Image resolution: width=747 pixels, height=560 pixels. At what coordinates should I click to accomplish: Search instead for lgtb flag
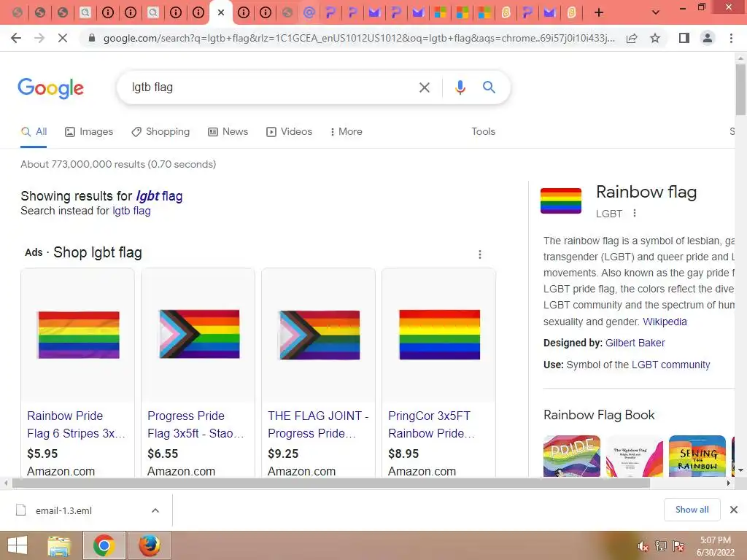click(x=131, y=211)
